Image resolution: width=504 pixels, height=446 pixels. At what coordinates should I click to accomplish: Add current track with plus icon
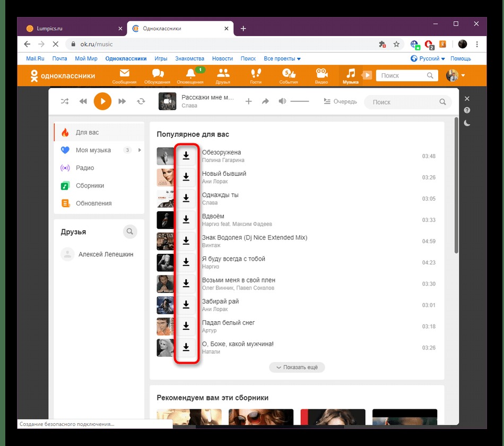248,102
